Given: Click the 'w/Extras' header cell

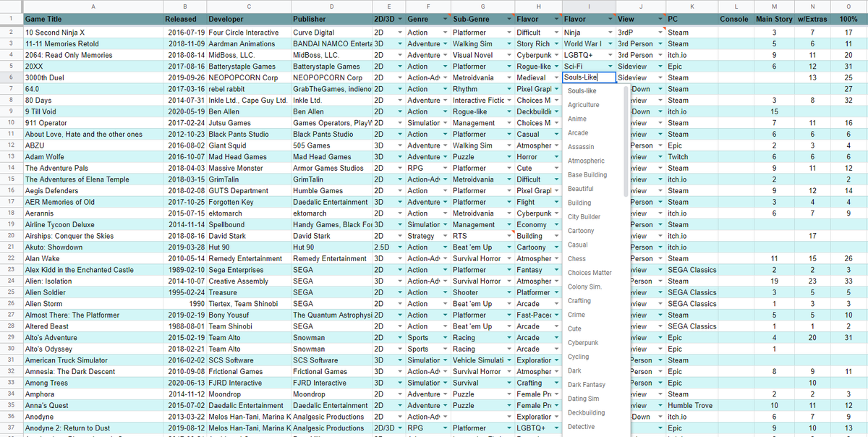Looking at the screenshot, I should 812,19.
